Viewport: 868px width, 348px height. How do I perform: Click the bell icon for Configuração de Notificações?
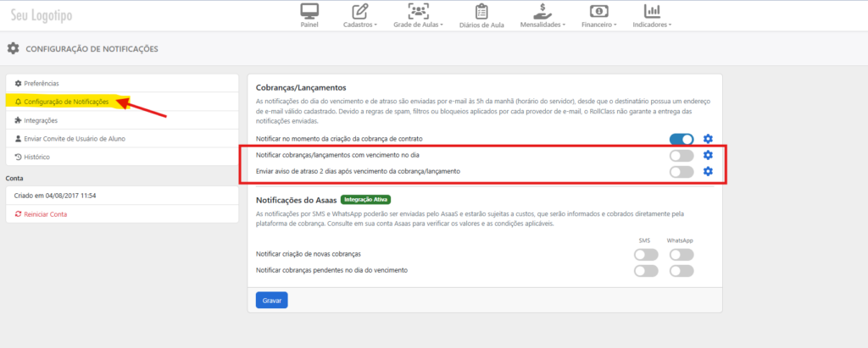pos(19,102)
